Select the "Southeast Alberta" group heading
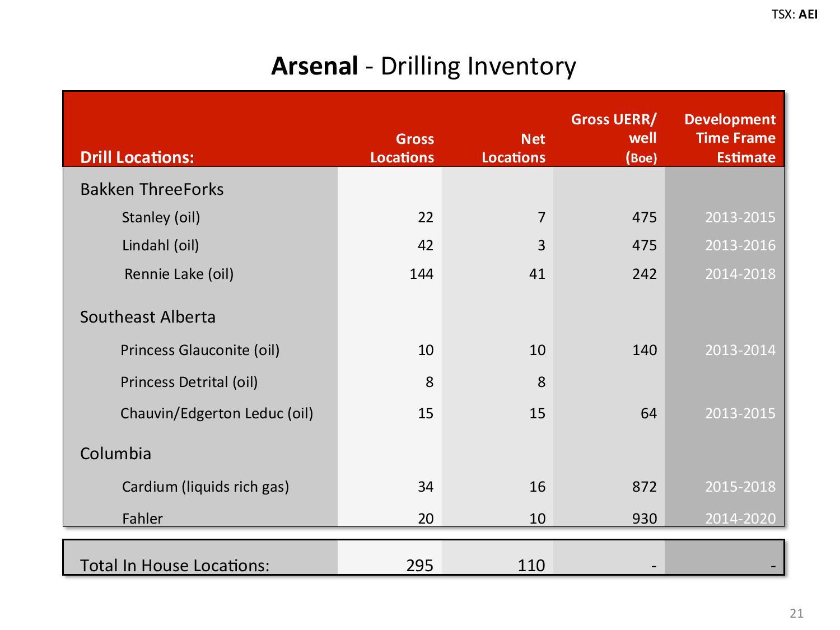 pos(148,317)
